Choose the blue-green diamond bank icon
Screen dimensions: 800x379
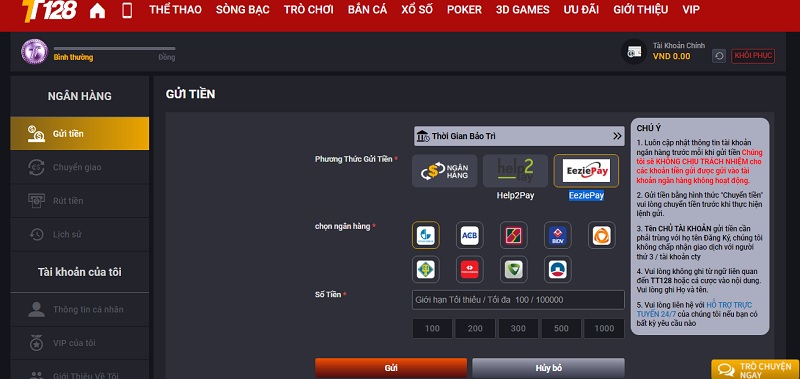tap(426, 269)
